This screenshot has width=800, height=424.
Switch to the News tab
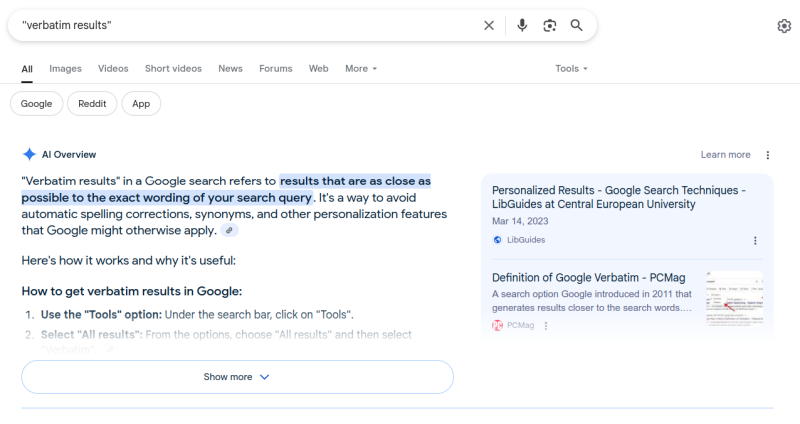point(231,68)
